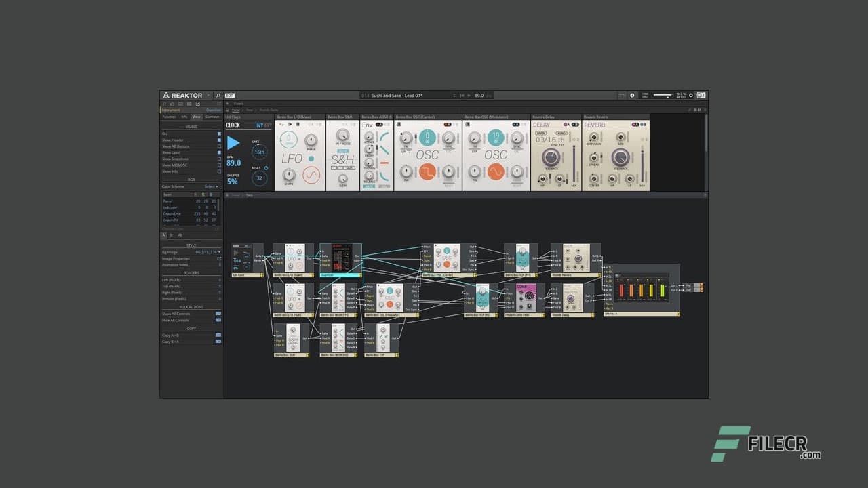Click the pause icon on the Bento Box LFO header
Screen dimensions: 868x488
(298, 125)
